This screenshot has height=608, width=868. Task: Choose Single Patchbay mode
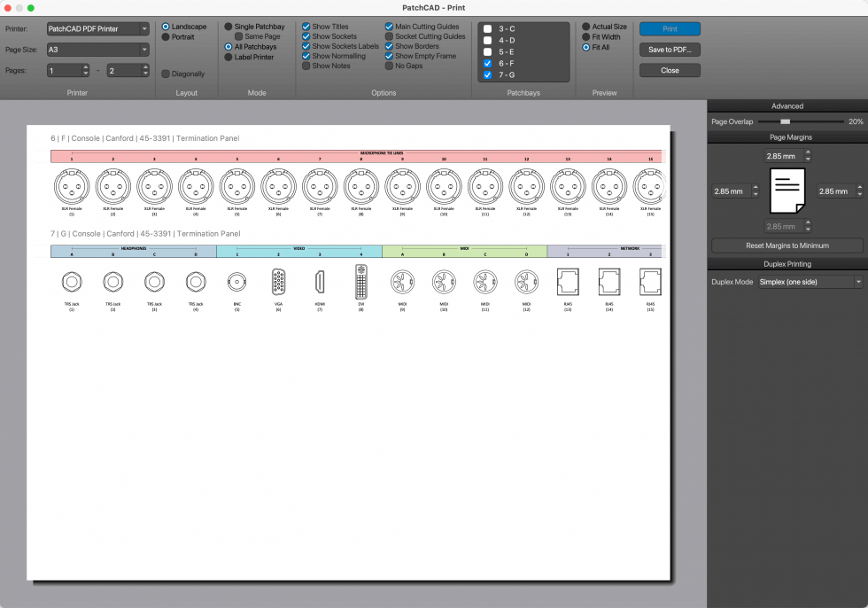(x=255, y=27)
